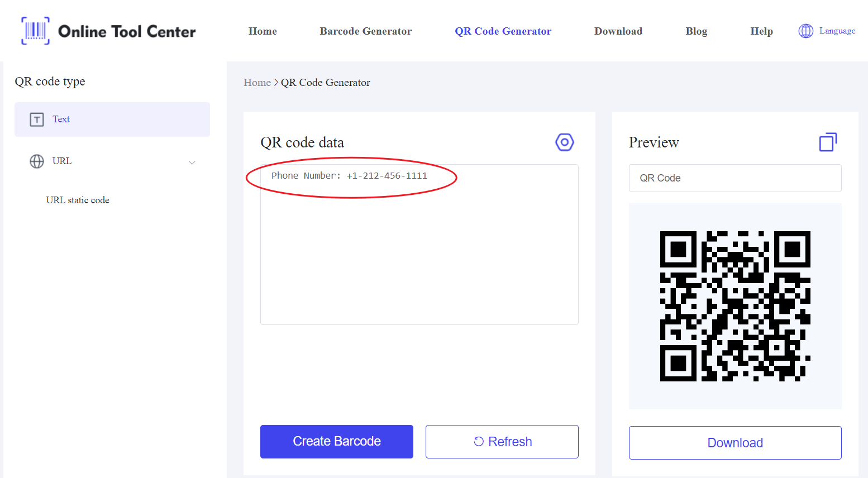Image resolution: width=868 pixels, height=478 pixels.
Task: Click the Online Tool Center barcode logo
Action: 35,31
